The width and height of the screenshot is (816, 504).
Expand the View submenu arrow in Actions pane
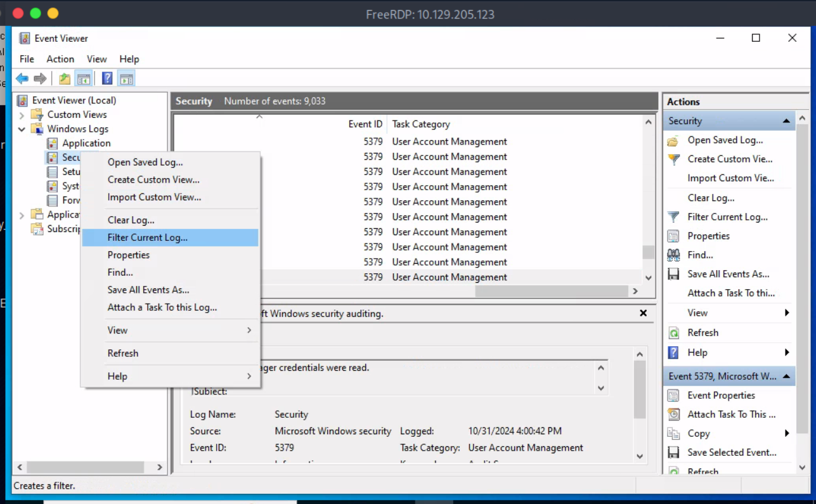pos(787,313)
